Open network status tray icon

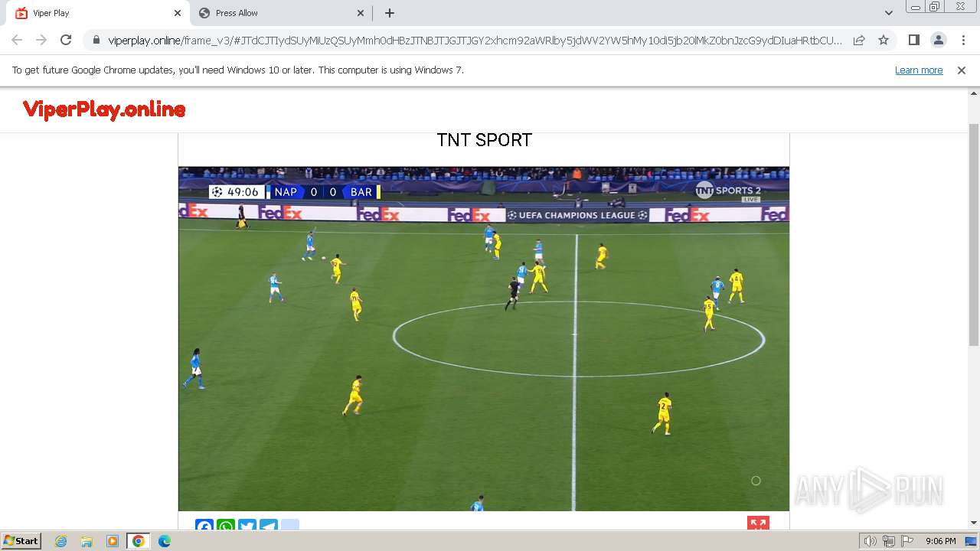(889, 541)
